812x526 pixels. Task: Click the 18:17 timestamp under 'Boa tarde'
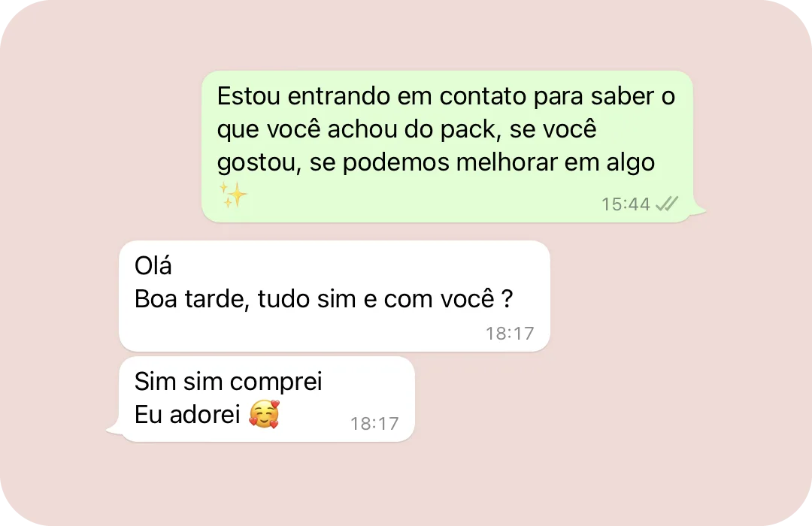tap(510, 334)
